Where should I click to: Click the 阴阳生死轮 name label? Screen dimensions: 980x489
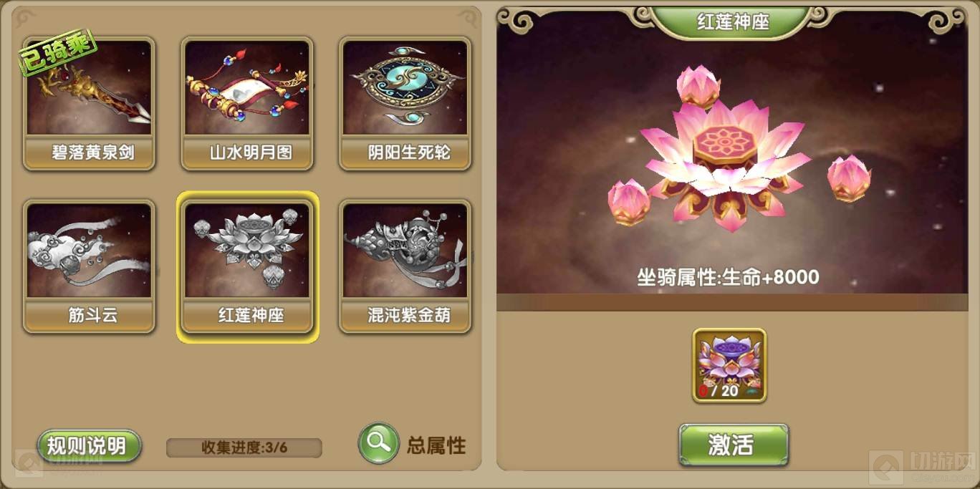tap(405, 152)
